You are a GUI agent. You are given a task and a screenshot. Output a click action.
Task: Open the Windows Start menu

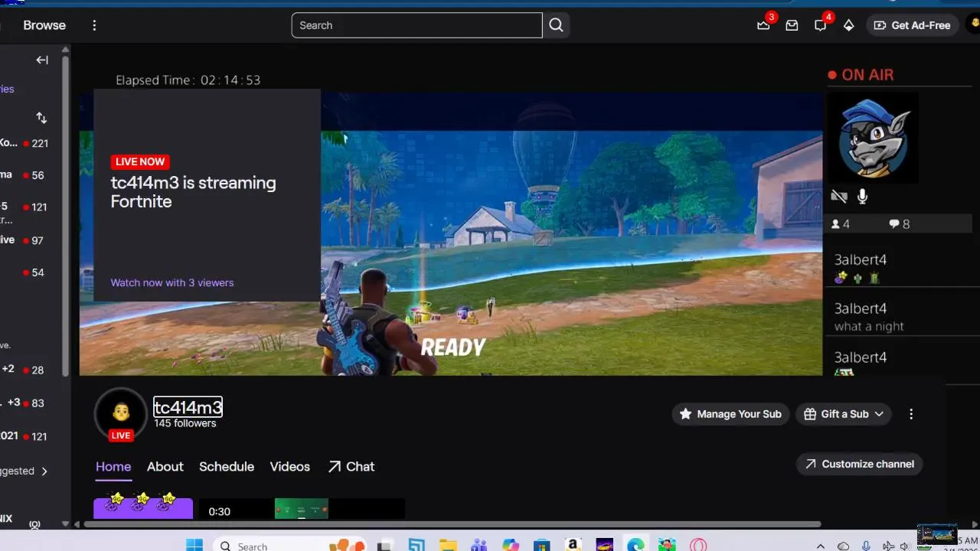(x=194, y=546)
